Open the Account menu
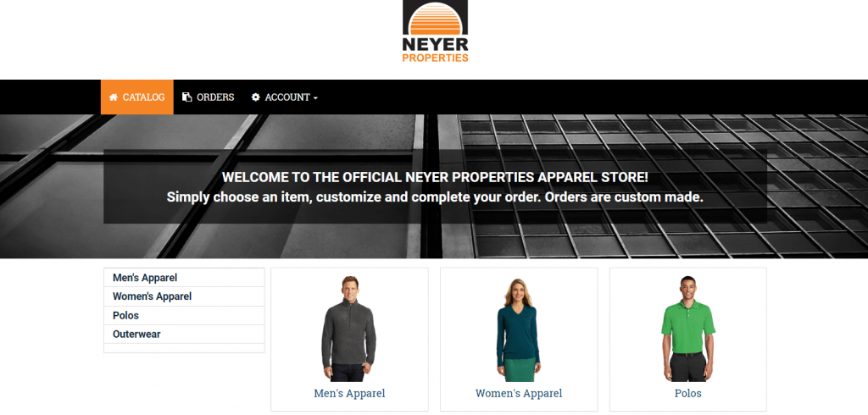Viewport: 868px width, 415px height. point(285,97)
